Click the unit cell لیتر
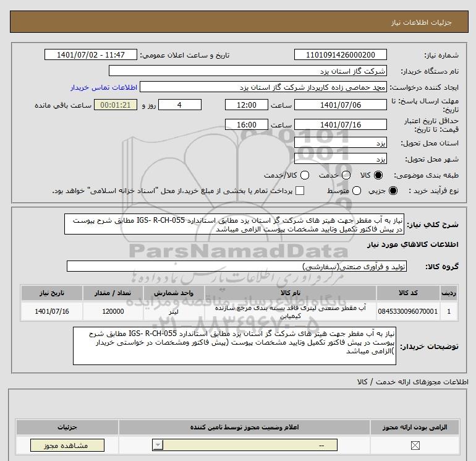The height and width of the screenshot is (461, 476). point(174,311)
